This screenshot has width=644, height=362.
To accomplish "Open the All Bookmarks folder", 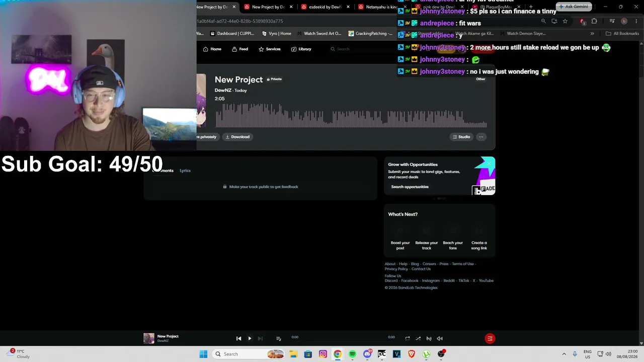I will click(622, 34).
